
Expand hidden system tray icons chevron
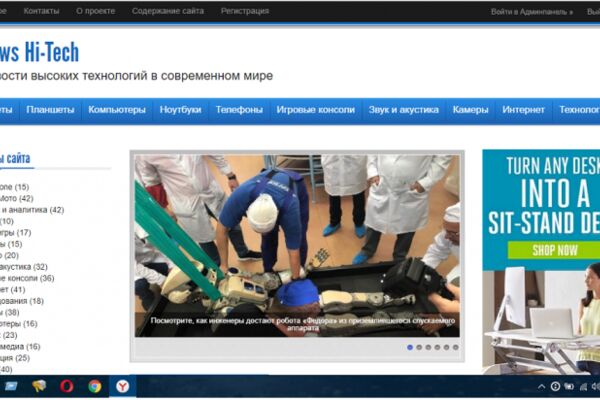541,387
